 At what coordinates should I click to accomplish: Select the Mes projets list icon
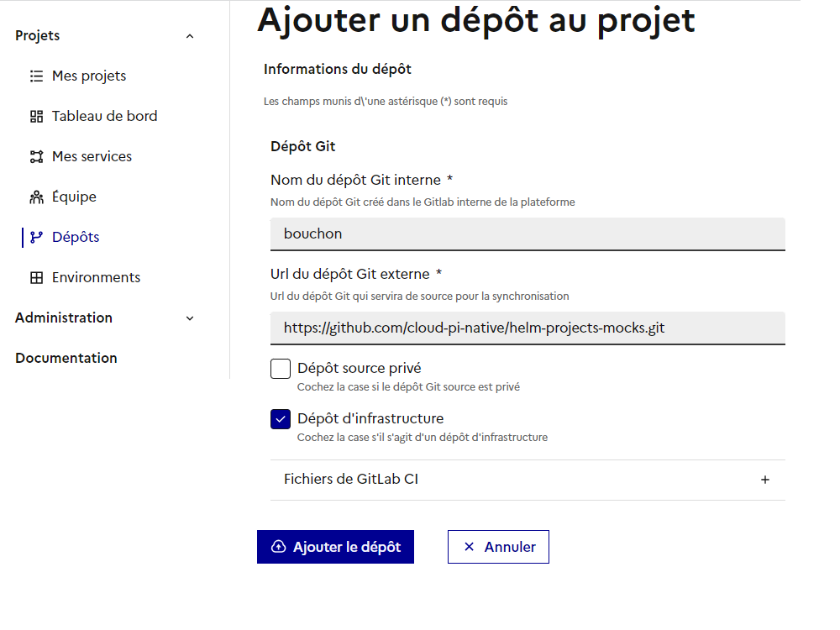[x=36, y=76]
